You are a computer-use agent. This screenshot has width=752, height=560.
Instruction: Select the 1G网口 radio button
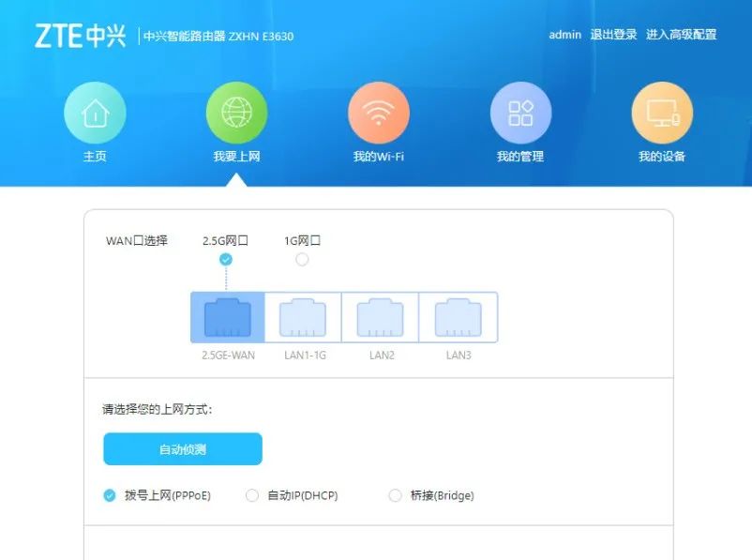(x=302, y=259)
